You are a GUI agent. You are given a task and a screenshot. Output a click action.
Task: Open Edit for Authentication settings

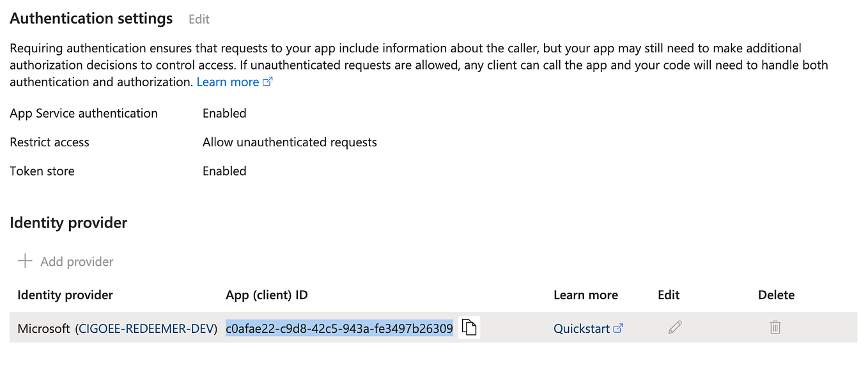coord(198,19)
